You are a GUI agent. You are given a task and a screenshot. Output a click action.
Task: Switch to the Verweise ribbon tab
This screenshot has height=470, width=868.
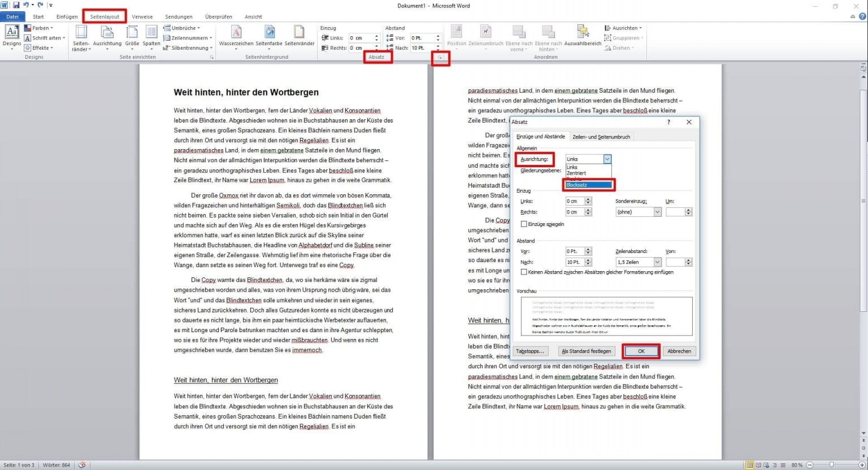tap(142, 17)
